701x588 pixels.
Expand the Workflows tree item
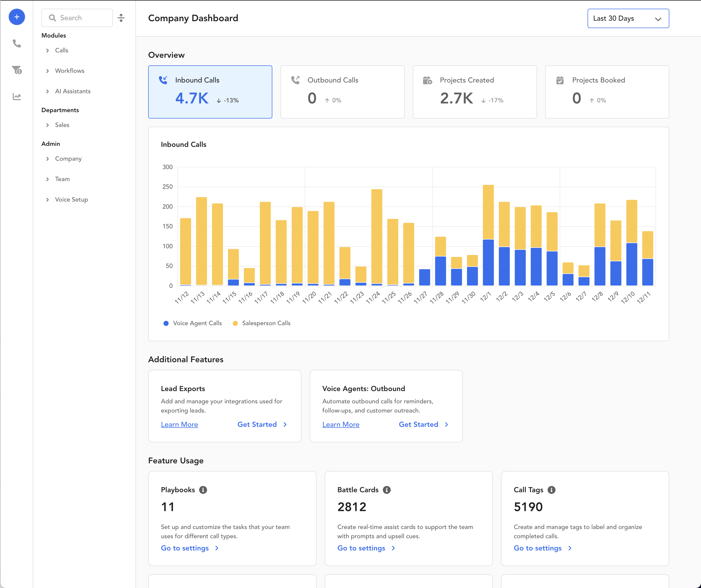coord(69,71)
